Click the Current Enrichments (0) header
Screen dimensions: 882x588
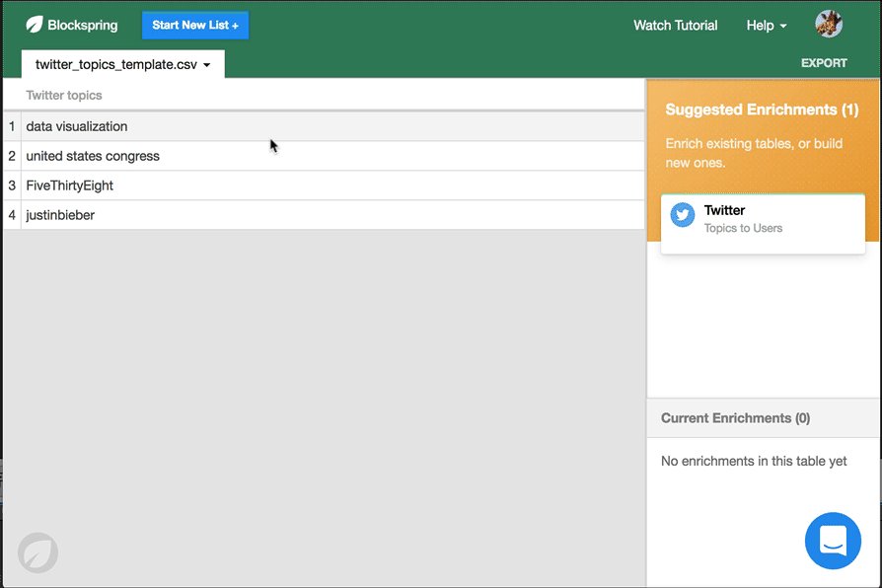coord(763,418)
